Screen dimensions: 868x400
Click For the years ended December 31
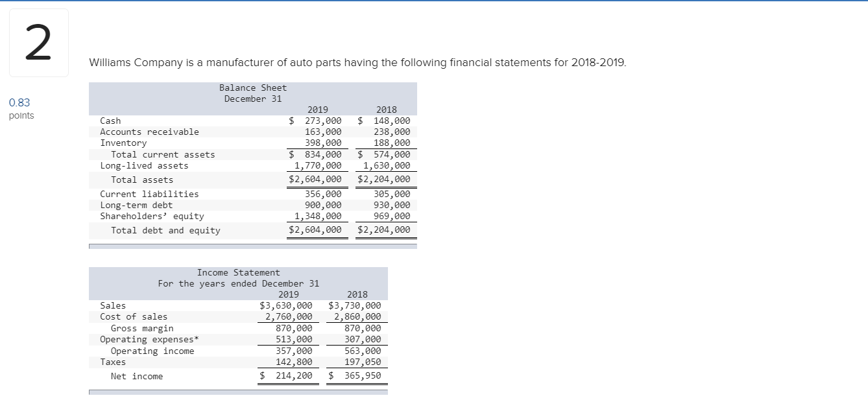(x=239, y=283)
